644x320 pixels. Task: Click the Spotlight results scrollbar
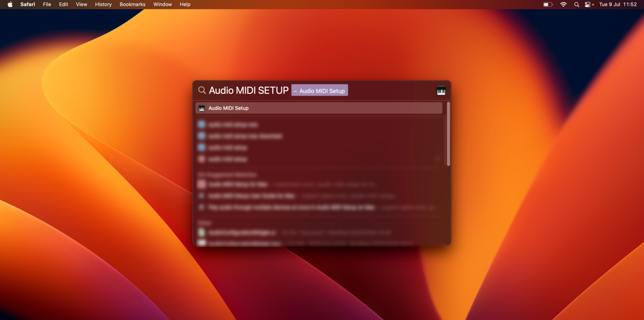[448, 134]
